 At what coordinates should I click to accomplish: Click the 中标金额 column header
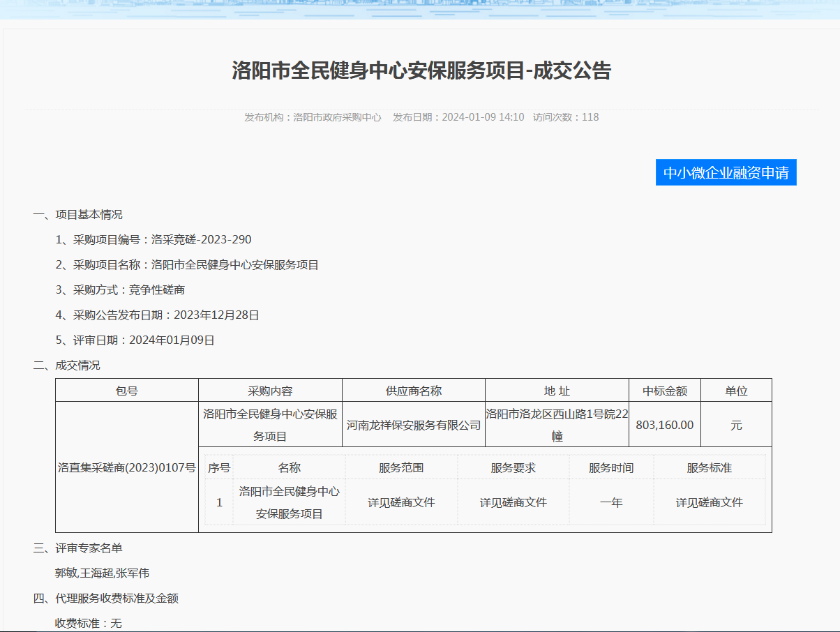coord(664,391)
